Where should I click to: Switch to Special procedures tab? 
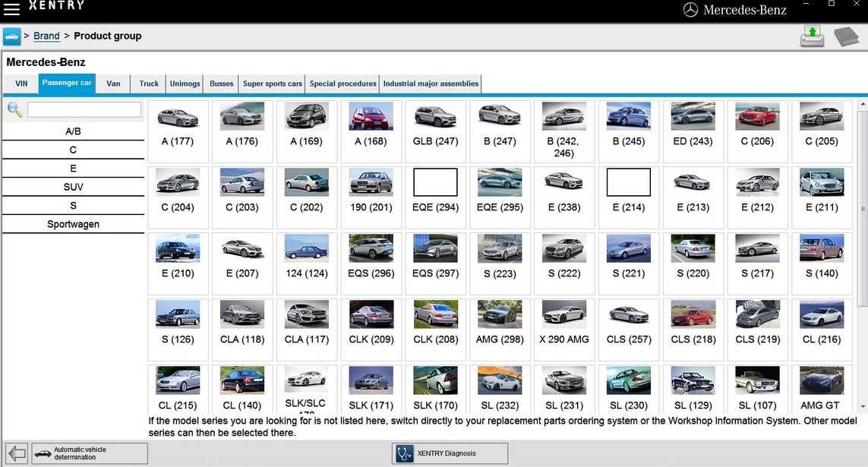[x=342, y=84]
